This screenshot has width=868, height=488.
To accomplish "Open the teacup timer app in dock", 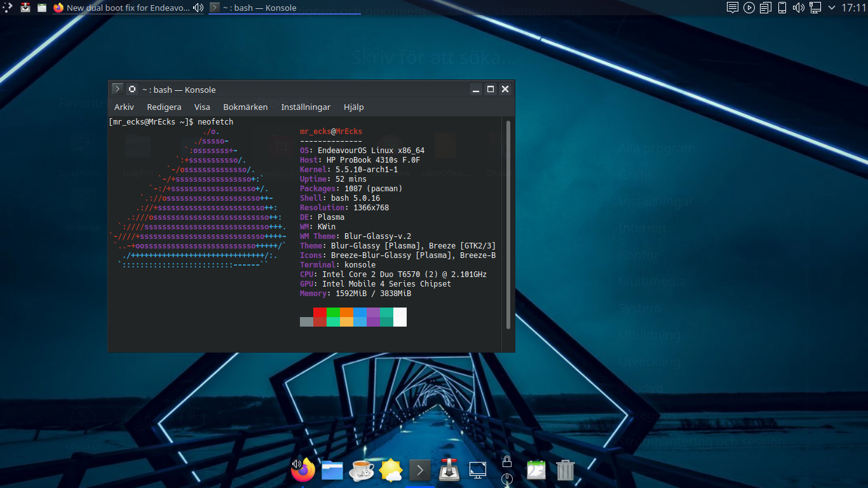I will tap(362, 470).
